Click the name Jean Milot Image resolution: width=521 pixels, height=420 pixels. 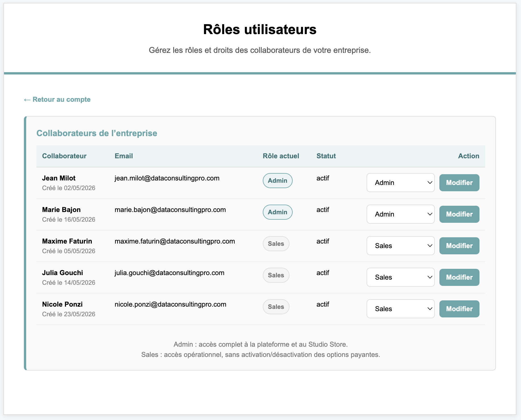(x=59, y=178)
